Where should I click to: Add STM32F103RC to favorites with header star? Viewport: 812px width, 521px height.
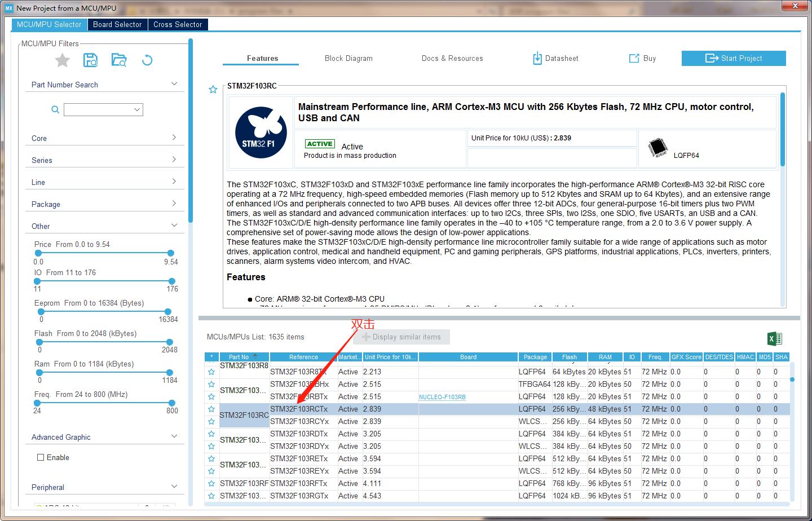click(x=213, y=90)
